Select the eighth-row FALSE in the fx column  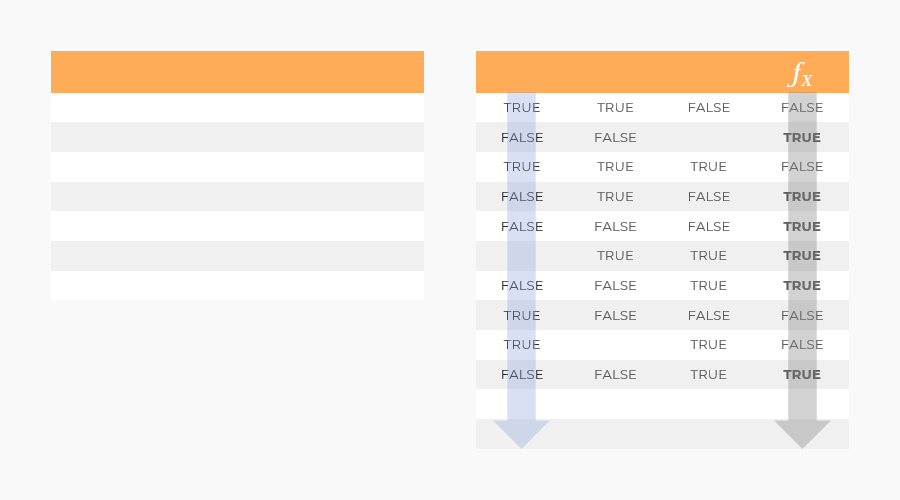802,316
